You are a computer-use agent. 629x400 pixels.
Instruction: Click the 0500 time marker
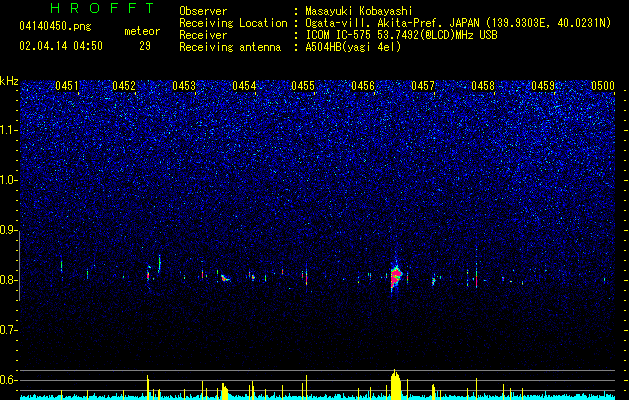(603, 86)
